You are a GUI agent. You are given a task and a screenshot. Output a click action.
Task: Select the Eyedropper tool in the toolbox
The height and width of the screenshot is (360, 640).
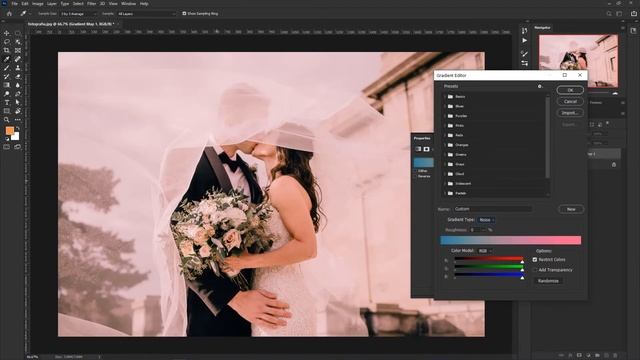click(x=7, y=59)
